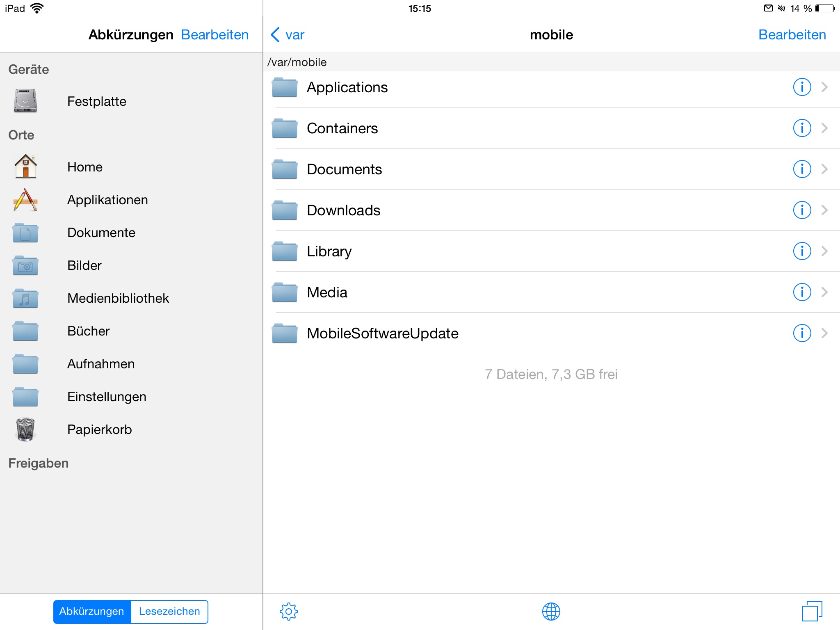Show info for Applications folder
Image resolution: width=840 pixels, height=630 pixels.
(x=802, y=87)
